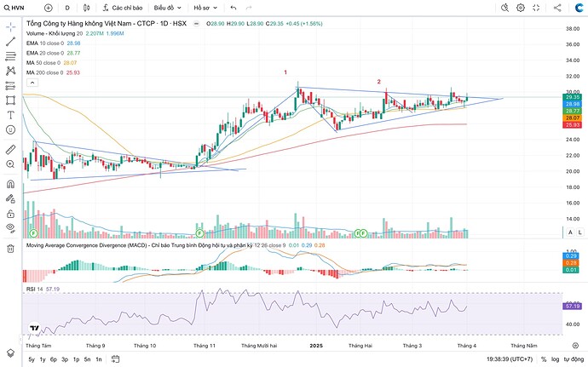Open the object tree layers icon
Screen dimensions: 588x367
click(10, 353)
